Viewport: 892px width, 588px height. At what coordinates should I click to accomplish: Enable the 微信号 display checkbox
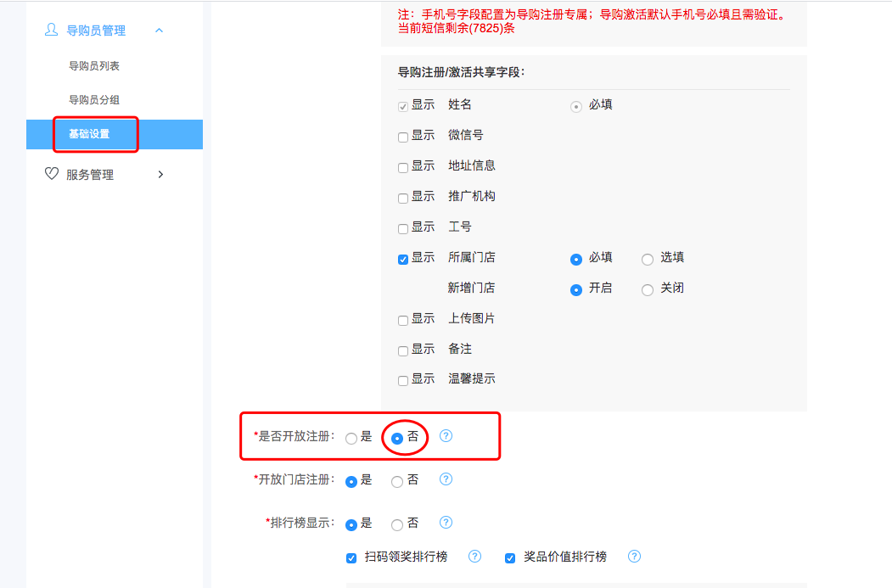tap(403, 137)
